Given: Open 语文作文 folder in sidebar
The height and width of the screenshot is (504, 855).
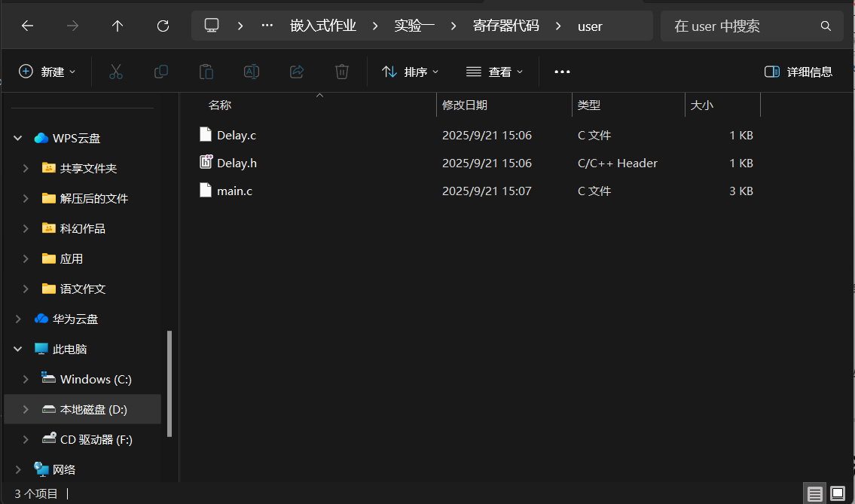Looking at the screenshot, I should 82,289.
